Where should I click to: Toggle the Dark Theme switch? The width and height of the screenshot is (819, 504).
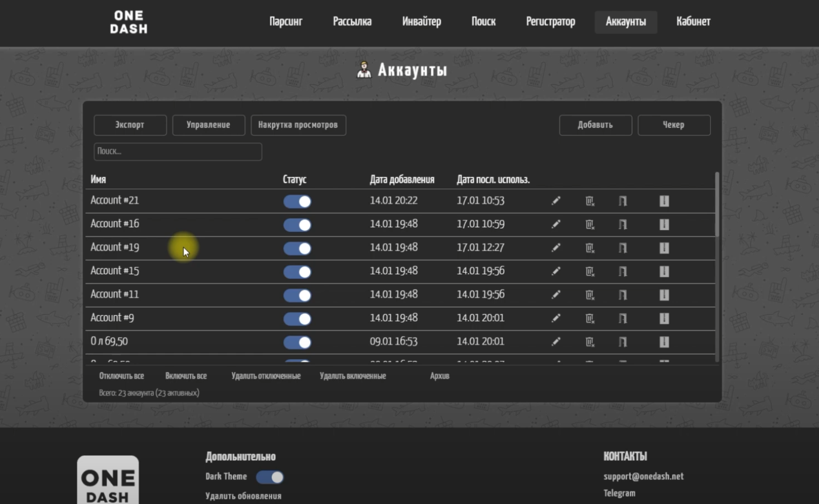point(270,477)
